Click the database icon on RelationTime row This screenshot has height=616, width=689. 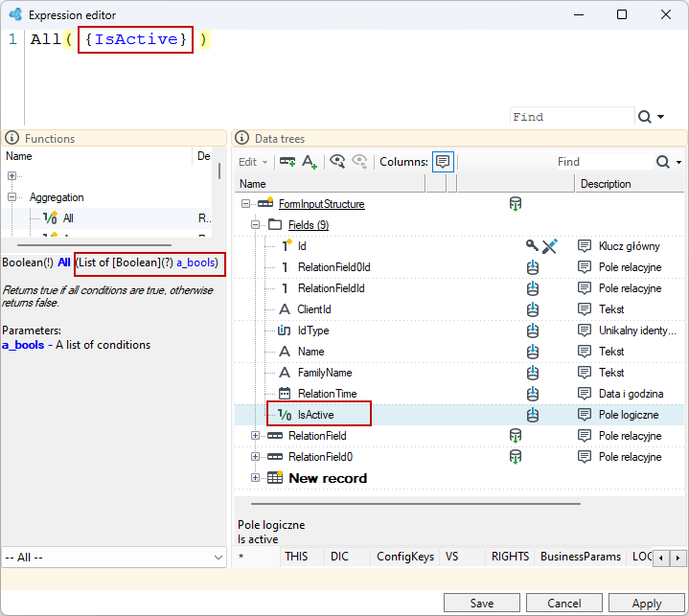coord(533,394)
